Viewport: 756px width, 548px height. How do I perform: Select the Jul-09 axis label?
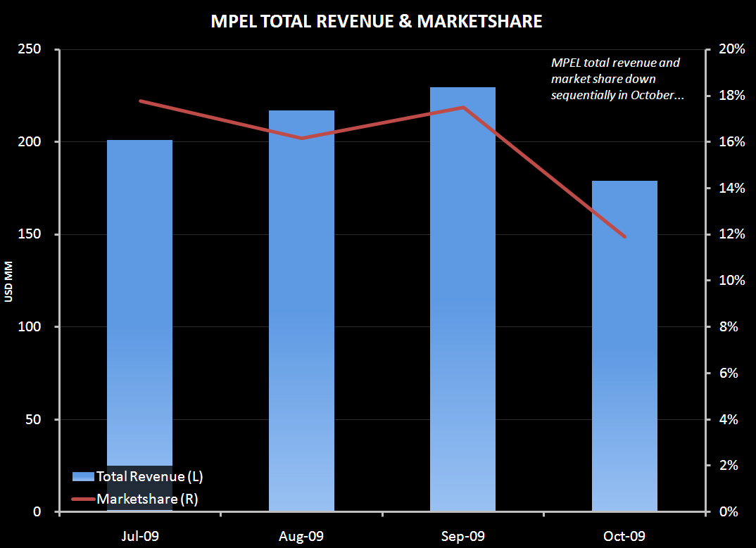(141, 536)
